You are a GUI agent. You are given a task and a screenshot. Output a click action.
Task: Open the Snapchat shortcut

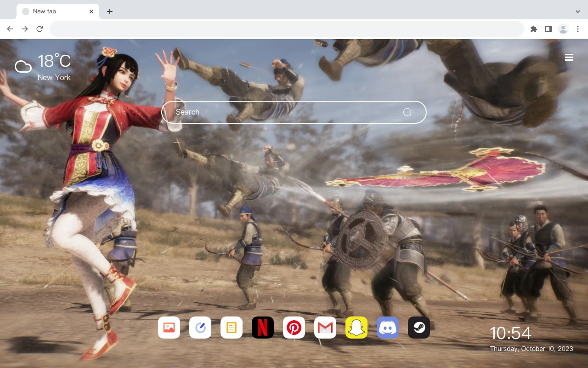coord(356,328)
